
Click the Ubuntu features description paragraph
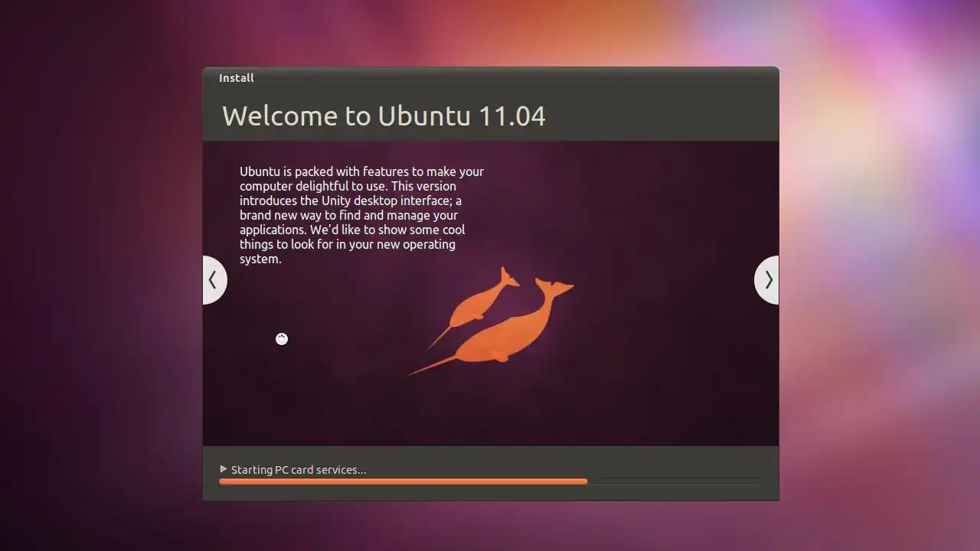pyautogui.click(x=361, y=215)
